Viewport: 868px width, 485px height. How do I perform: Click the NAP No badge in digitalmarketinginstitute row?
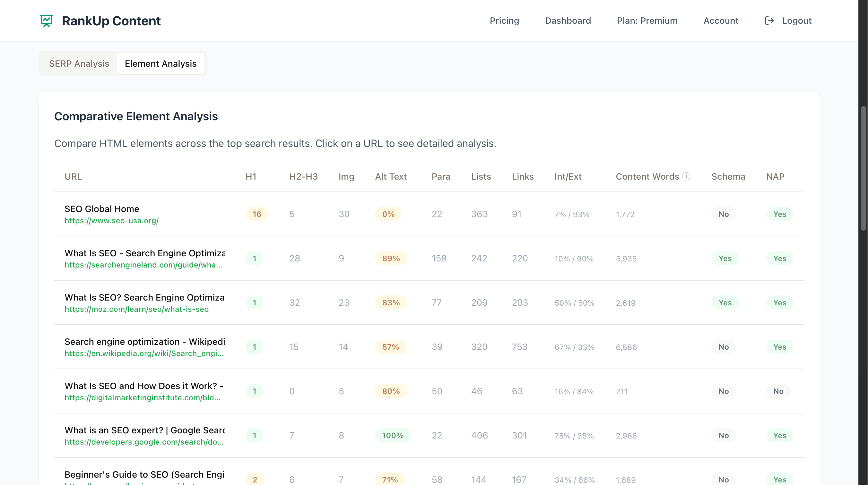coord(778,391)
